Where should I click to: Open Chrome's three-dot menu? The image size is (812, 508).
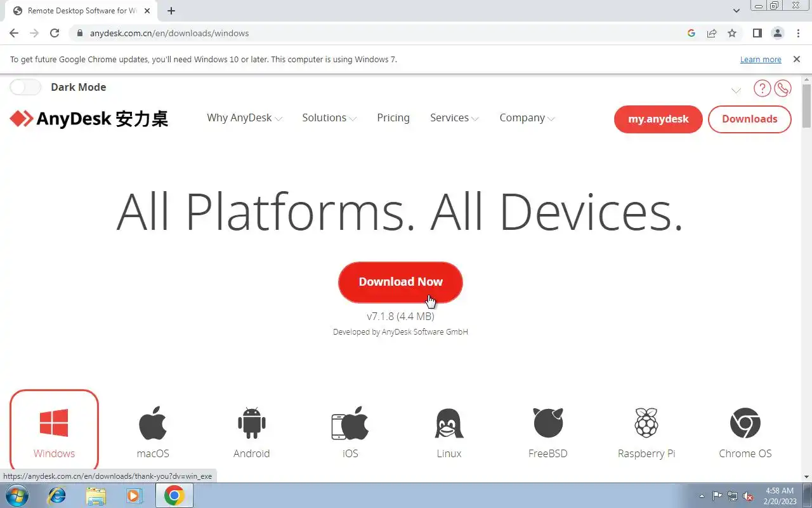point(797,33)
